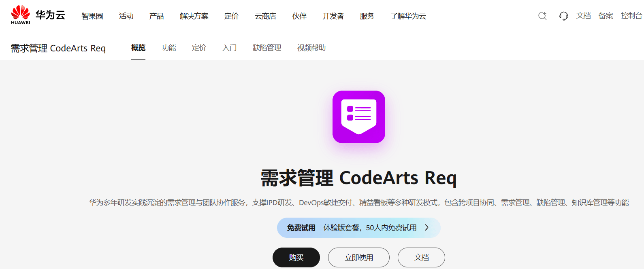Click the purple CodeArts Req product icon
Viewport: 644px width, 269px height.
(359, 117)
